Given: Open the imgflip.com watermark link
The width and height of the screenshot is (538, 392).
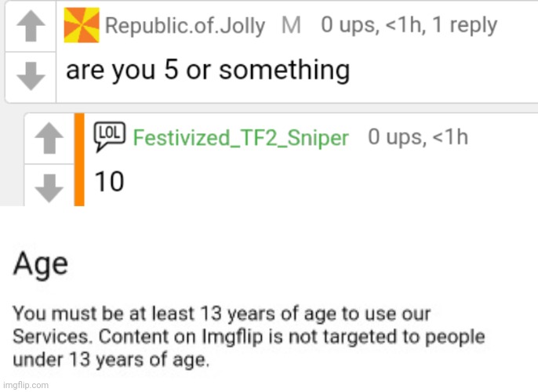Looking at the screenshot, I should tap(25, 385).
